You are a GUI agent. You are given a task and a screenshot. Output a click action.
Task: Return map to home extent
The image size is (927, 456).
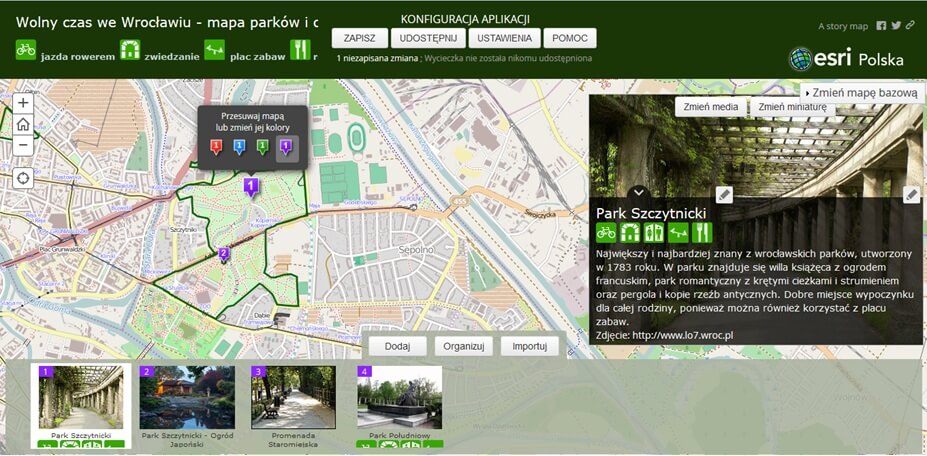pyautogui.click(x=23, y=124)
